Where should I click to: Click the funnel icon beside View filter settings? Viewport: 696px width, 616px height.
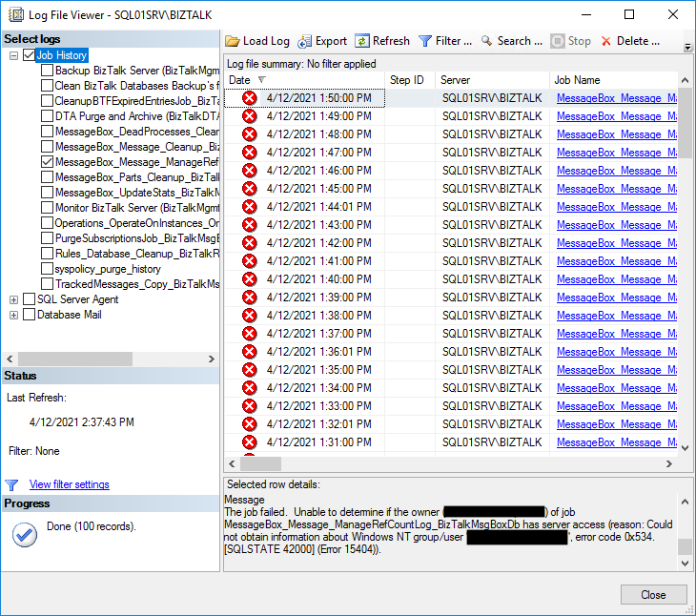coord(12,484)
